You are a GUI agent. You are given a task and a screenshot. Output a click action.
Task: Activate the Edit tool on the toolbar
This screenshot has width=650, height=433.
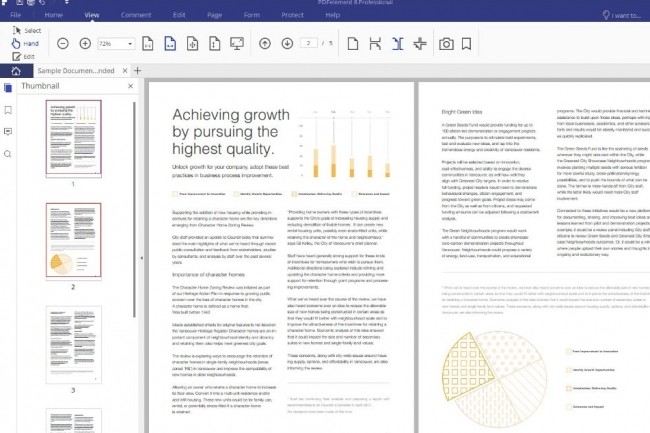[23, 56]
